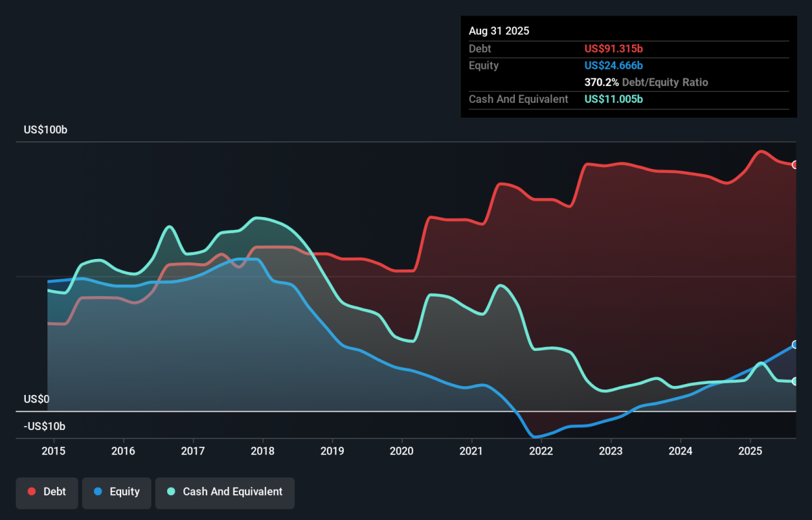The height and width of the screenshot is (520, 812).
Task: Select the US$11.005b cash value in tooltip
Action: [614, 99]
